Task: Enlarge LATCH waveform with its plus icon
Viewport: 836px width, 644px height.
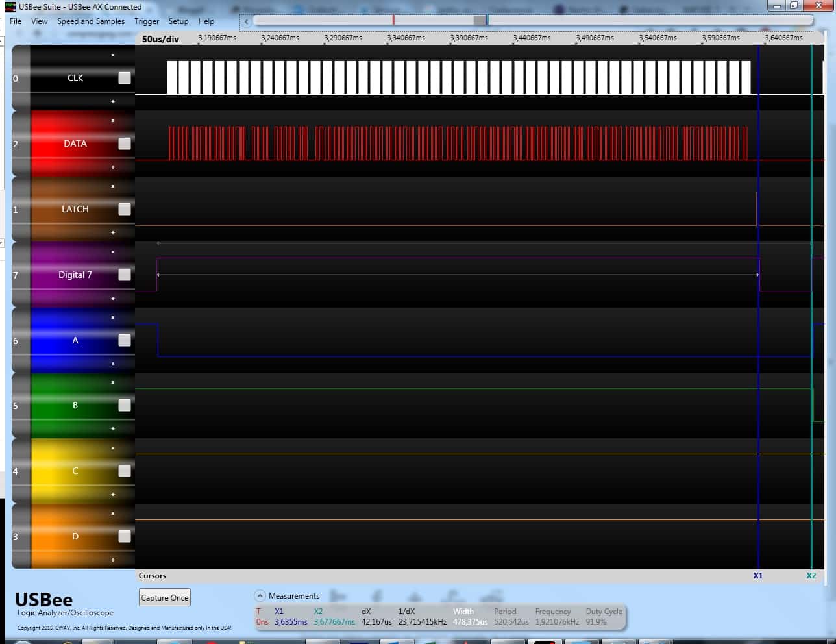Action: 113,232
